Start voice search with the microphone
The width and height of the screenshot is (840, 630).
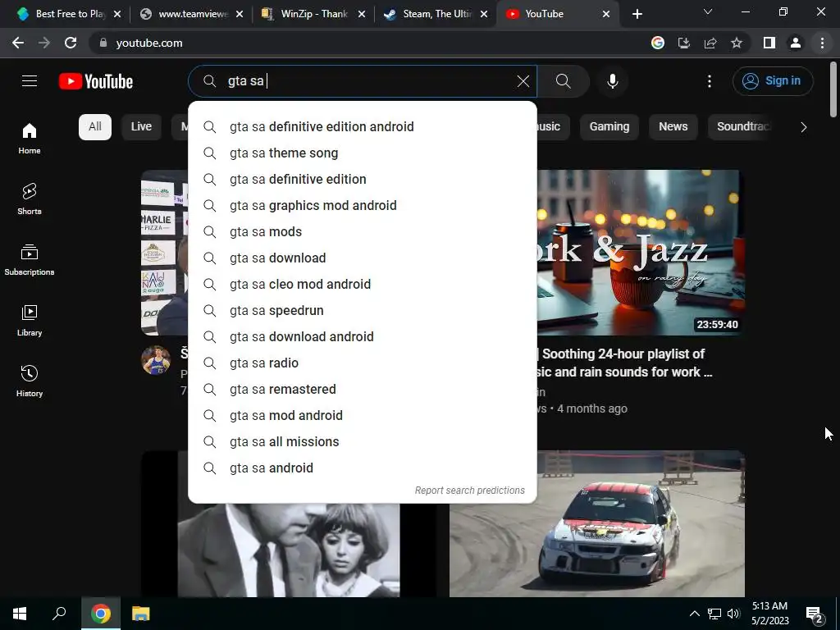coord(612,81)
